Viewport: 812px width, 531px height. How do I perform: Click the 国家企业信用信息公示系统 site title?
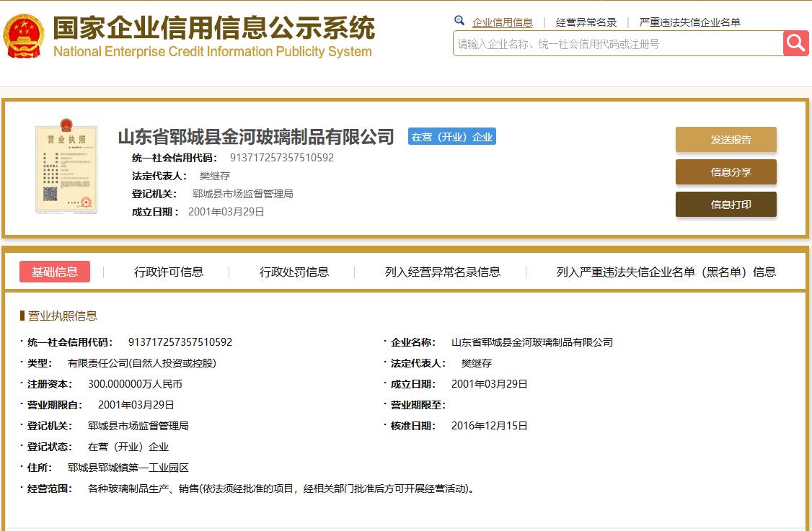[x=214, y=27]
